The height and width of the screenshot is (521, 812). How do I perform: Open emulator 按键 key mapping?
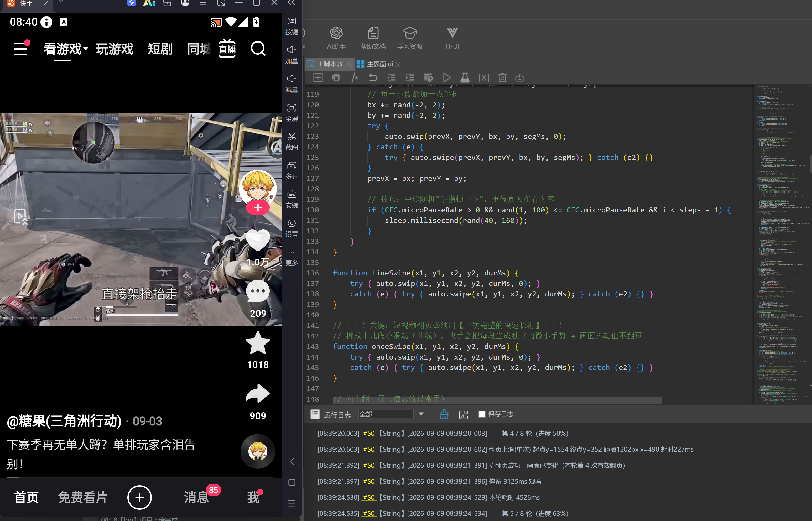[292, 26]
